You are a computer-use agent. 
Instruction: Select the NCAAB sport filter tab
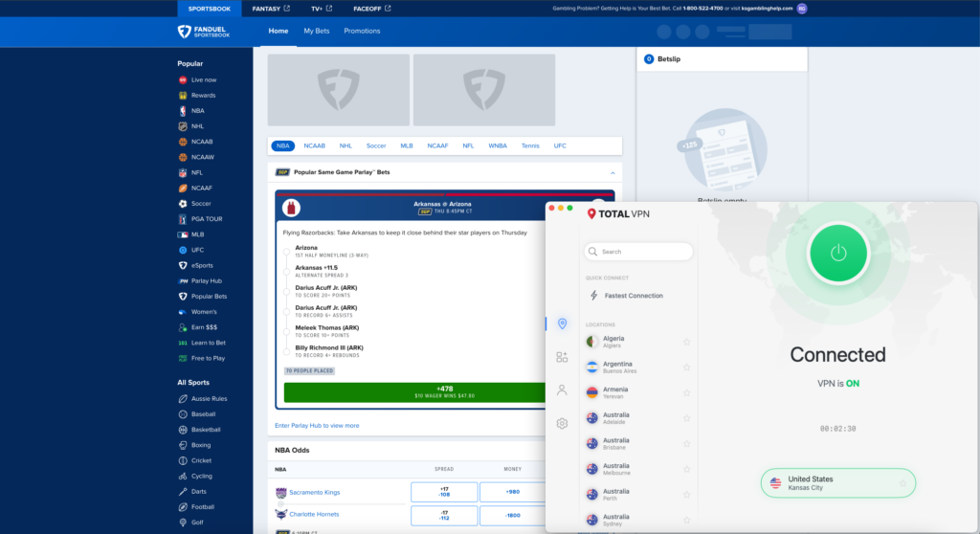pos(314,145)
